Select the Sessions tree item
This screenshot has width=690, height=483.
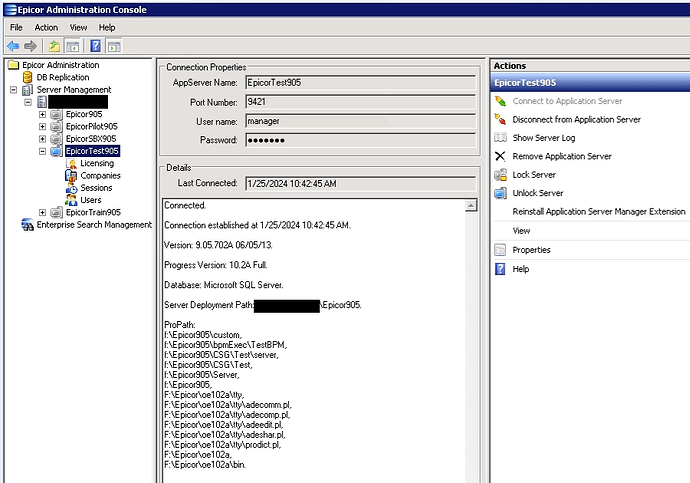tap(96, 188)
